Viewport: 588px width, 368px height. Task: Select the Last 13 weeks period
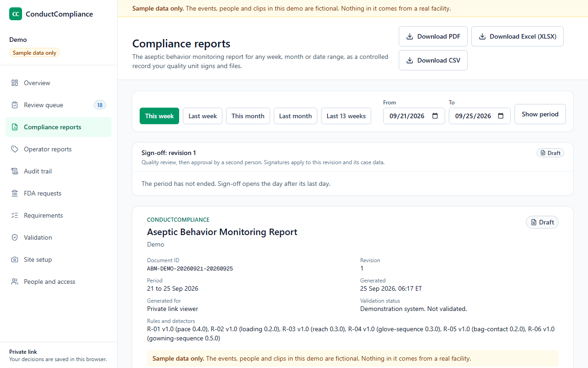(346, 116)
